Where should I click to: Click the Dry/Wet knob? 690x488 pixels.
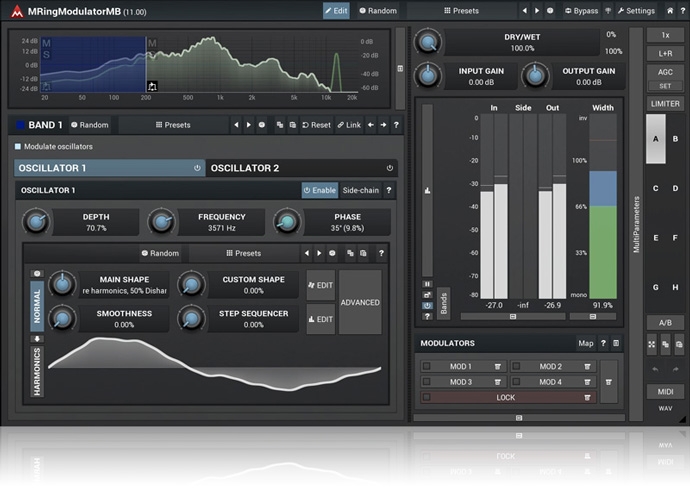tap(429, 42)
